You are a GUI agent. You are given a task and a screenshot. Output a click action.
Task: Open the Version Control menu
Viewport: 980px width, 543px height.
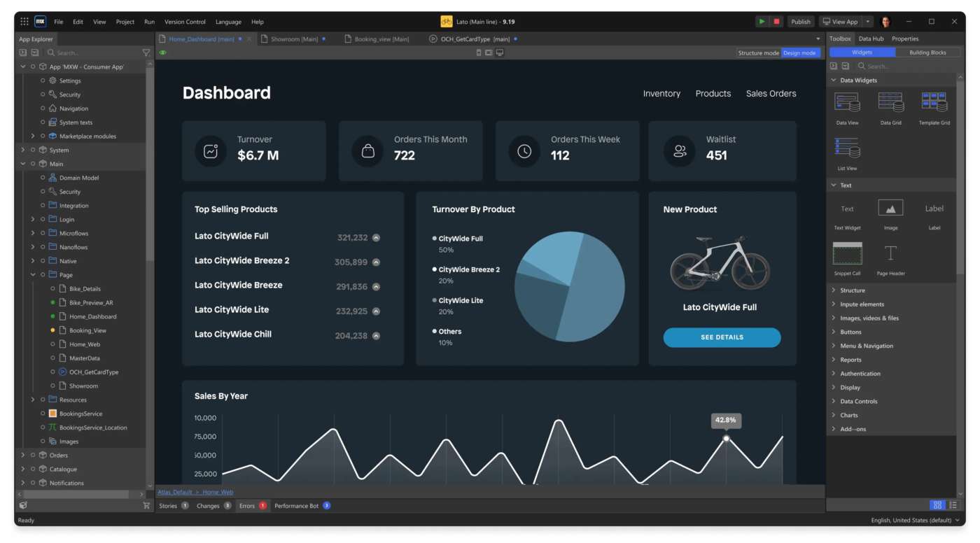click(185, 22)
